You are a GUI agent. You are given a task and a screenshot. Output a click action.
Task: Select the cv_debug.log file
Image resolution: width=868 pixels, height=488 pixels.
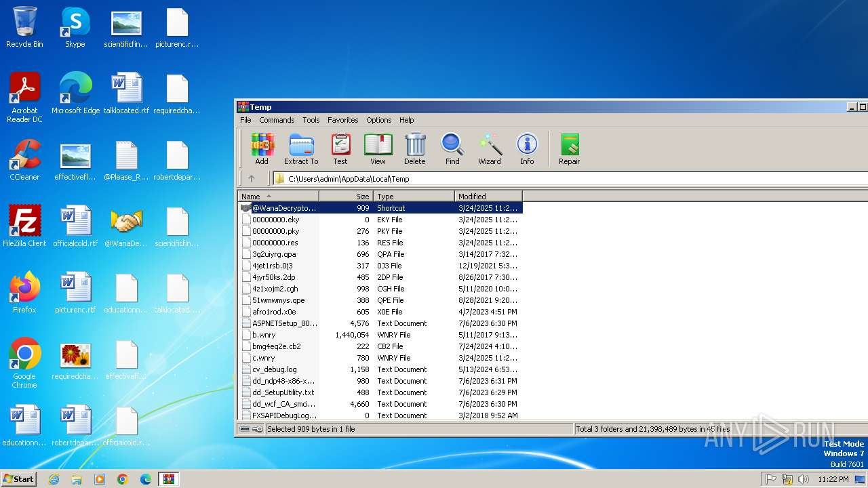click(380, 369)
